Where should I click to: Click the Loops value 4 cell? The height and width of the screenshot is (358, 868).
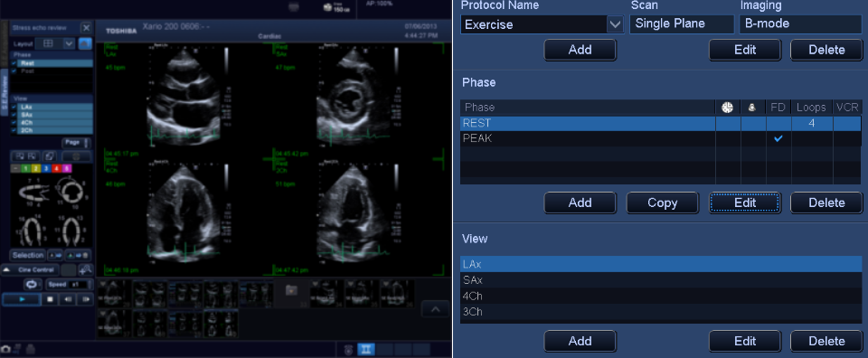(x=812, y=123)
